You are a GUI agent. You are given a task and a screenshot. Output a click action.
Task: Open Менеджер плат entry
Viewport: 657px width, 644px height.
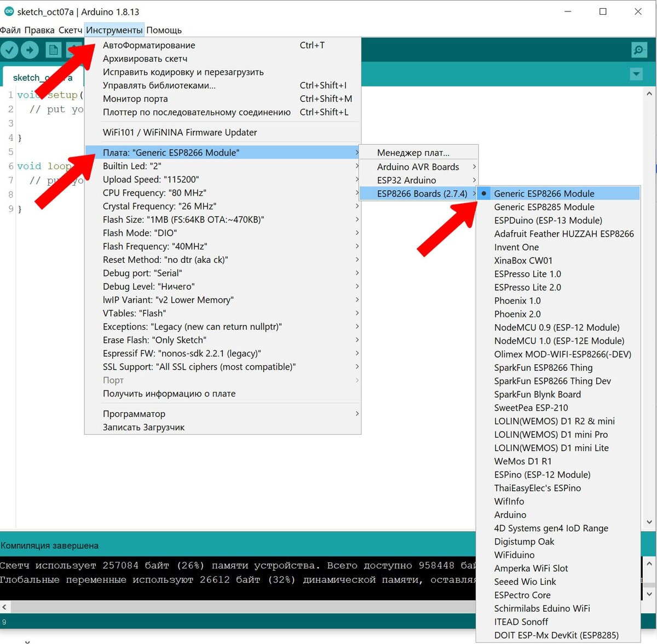point(418,153)
